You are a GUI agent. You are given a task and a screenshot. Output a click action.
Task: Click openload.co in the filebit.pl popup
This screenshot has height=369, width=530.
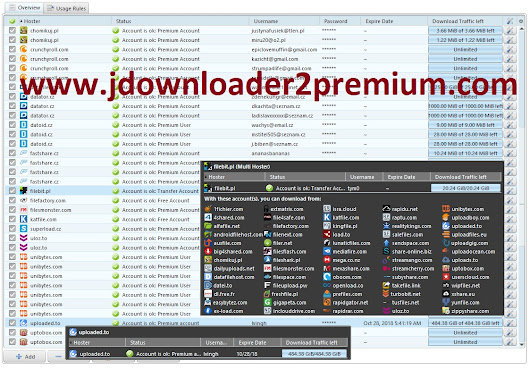coord(348,286)
